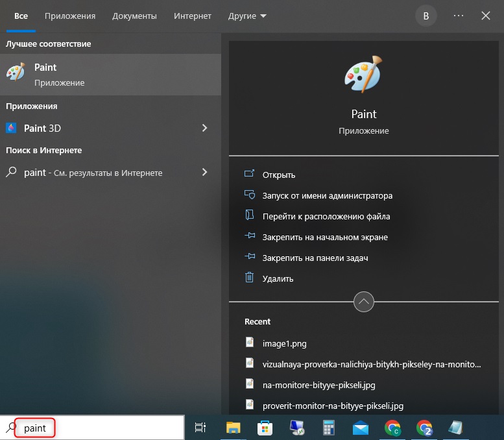Click the pin to taskbar icon
504x440 pixels.
click(250, 256)
